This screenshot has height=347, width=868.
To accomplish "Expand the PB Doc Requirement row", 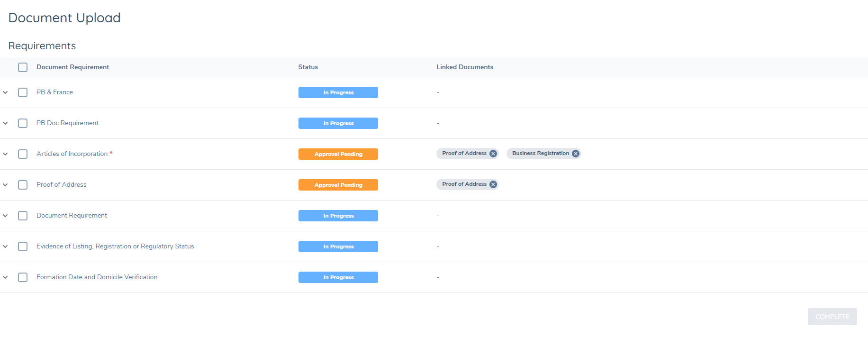I will pyautogui.click(x=5, y=123).
